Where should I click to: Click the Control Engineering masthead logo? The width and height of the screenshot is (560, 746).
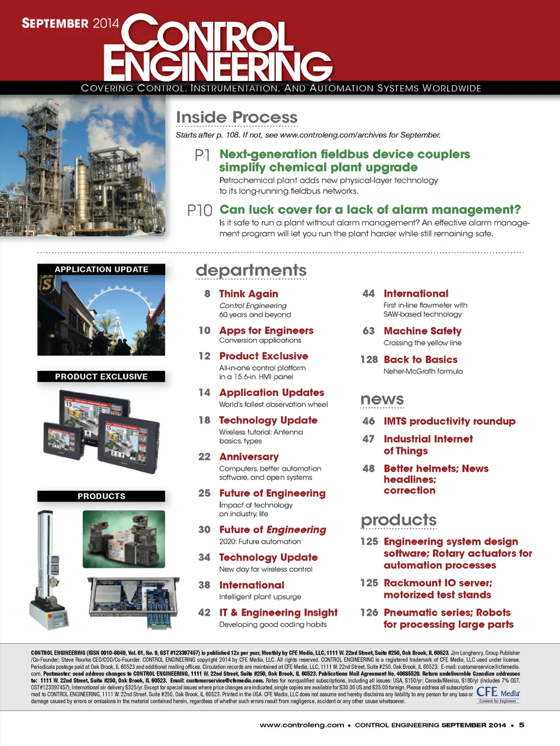(x=219, y=49)
